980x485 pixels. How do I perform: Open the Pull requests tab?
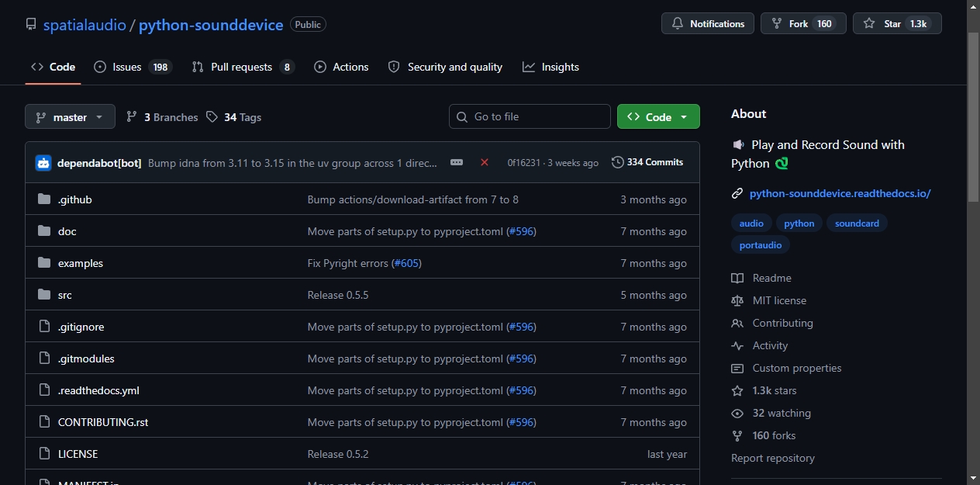tap(243, 67)
